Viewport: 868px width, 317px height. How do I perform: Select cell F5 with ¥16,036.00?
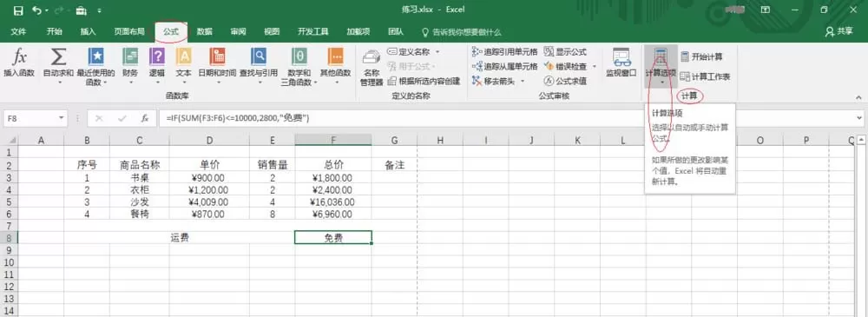pyautogui.click(x=332, y=202)
